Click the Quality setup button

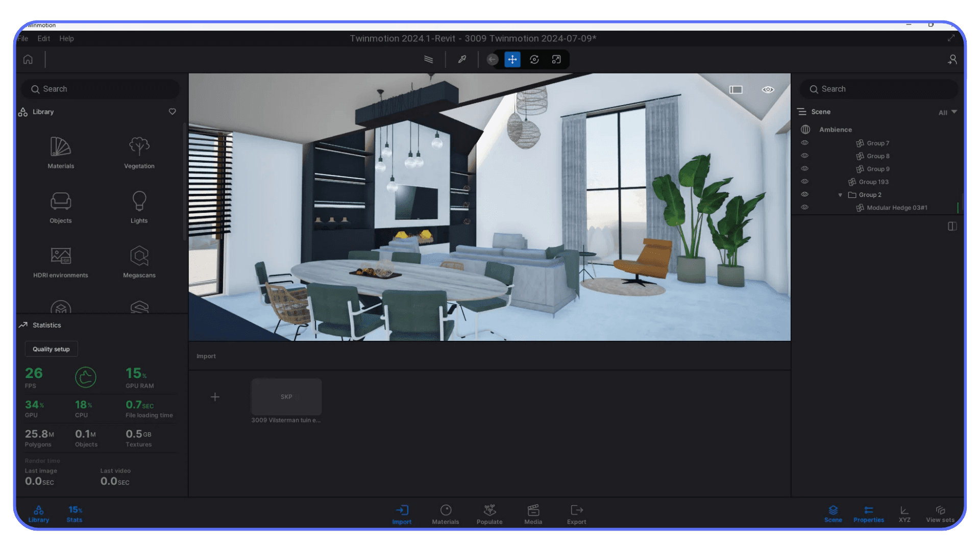[51, 348]
